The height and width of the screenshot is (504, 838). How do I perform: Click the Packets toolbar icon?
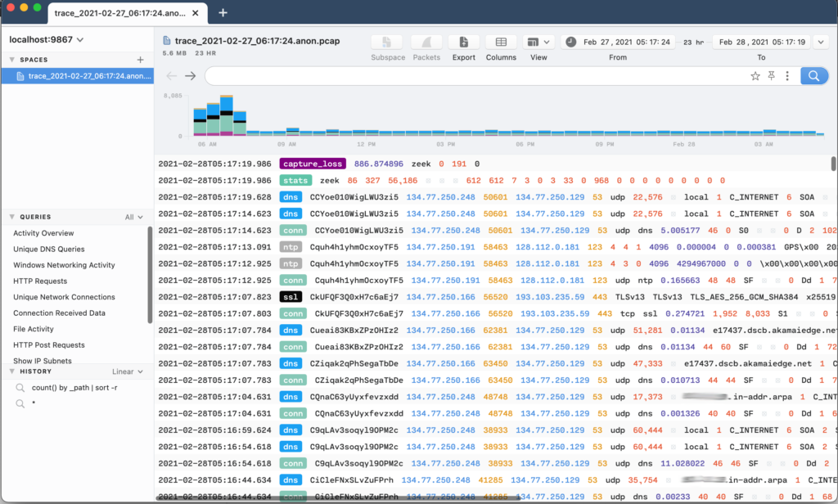click(x=426, y=43)
